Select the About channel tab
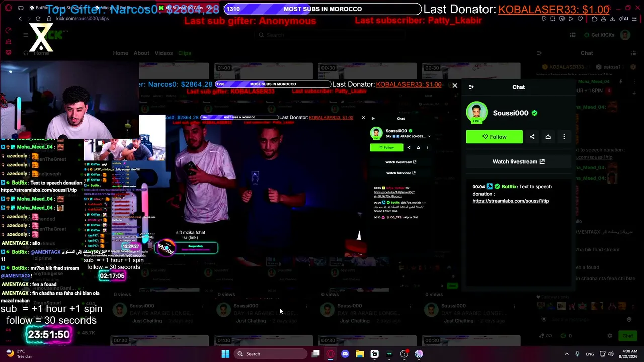Screen dimensions: 644x362 pyautogui.click(x=141, y=53)
